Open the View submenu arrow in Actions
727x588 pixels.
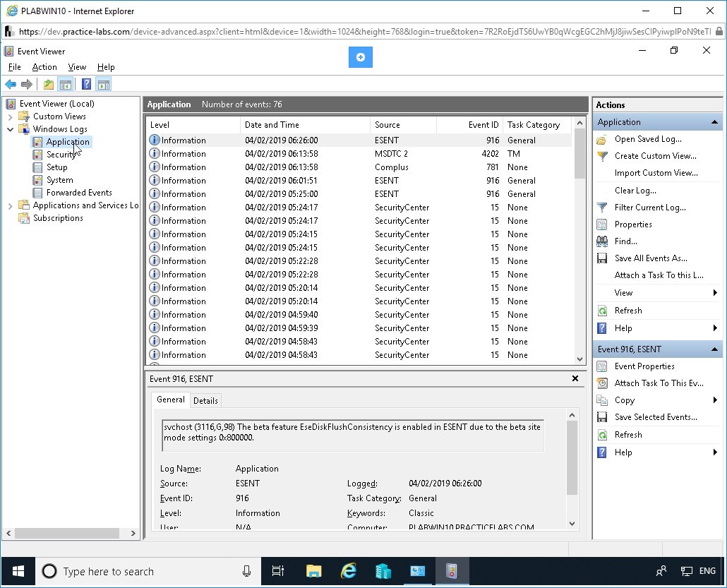click(x=715, y=293)
